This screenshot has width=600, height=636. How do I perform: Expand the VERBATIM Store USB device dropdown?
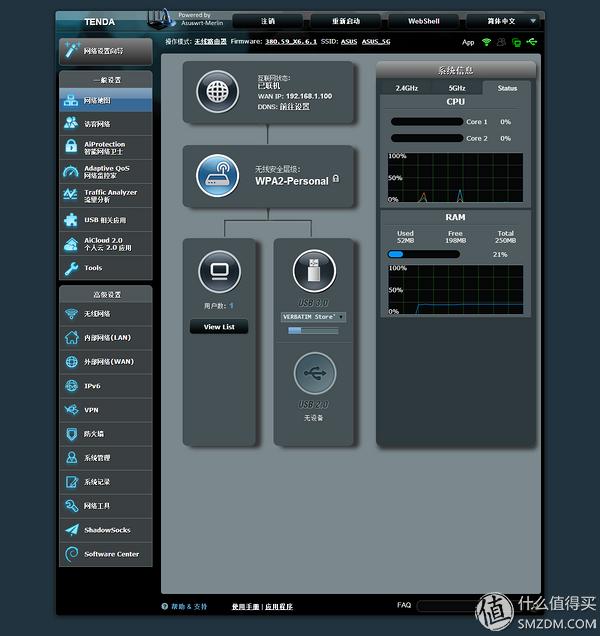pos(313,317)
